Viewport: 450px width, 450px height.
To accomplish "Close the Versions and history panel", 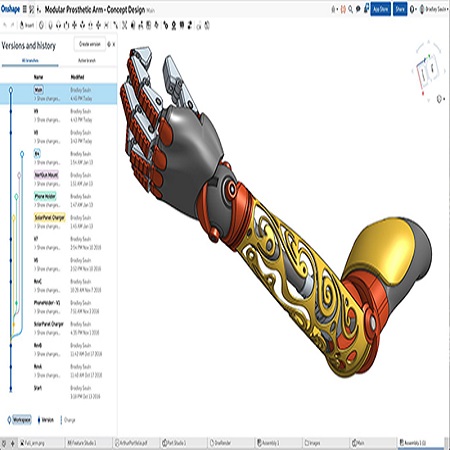I will click(x=114, y=44).
